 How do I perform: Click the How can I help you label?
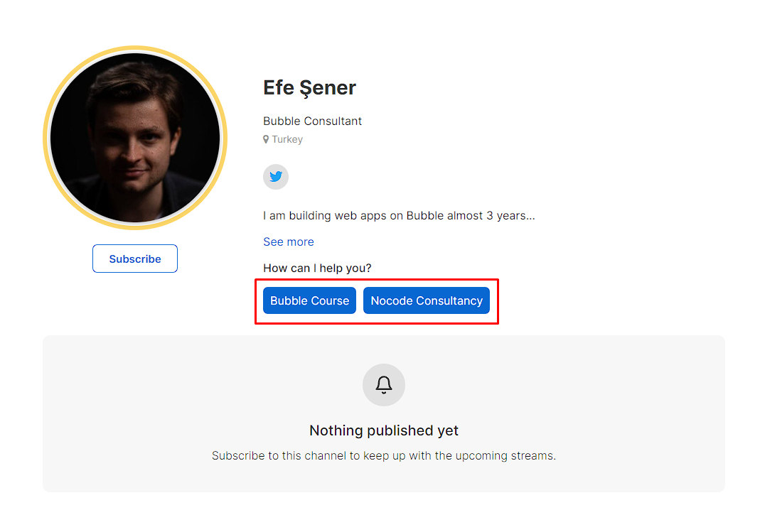pyautogui.click(x=317, y=268)
